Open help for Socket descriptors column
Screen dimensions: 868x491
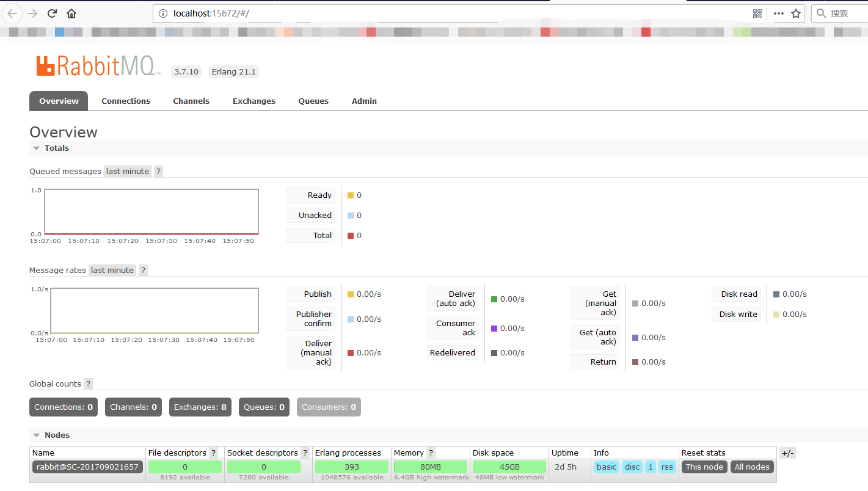[x=305, y=453]
